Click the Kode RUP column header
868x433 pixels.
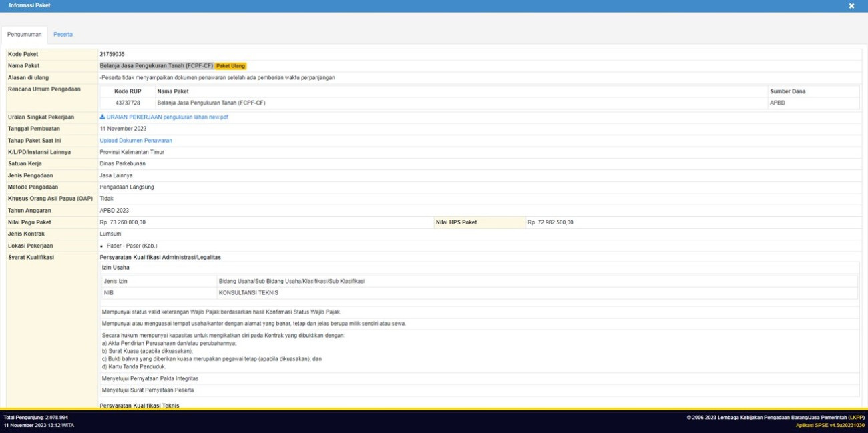point(128,91)
